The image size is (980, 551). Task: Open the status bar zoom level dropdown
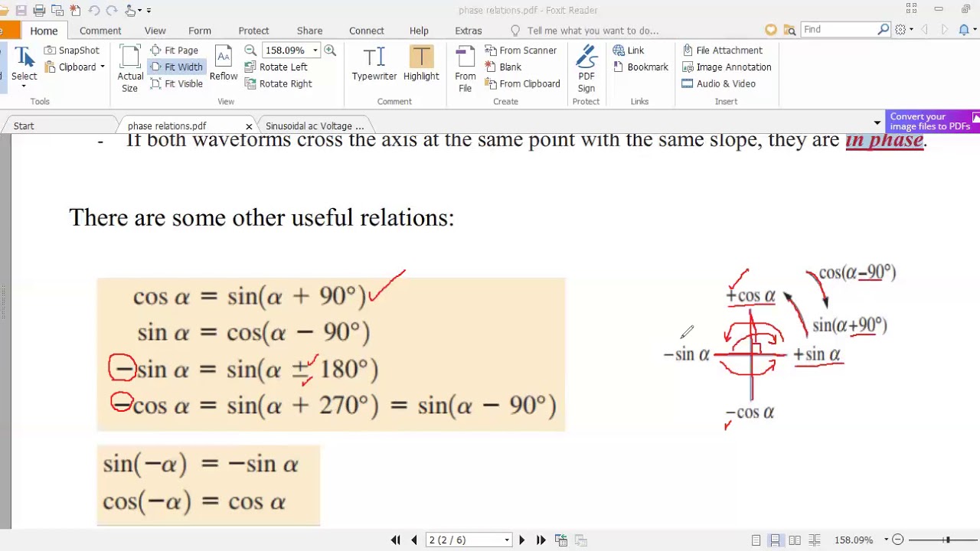click(886, 540)
